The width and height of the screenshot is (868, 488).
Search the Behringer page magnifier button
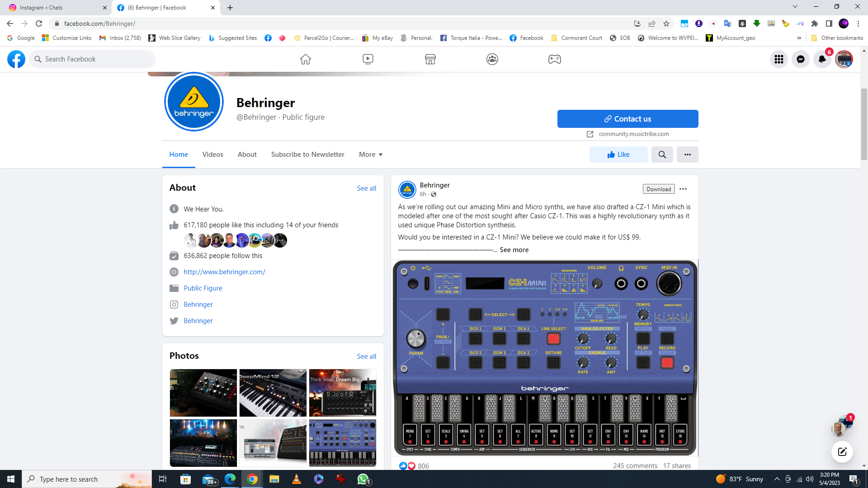662,155
